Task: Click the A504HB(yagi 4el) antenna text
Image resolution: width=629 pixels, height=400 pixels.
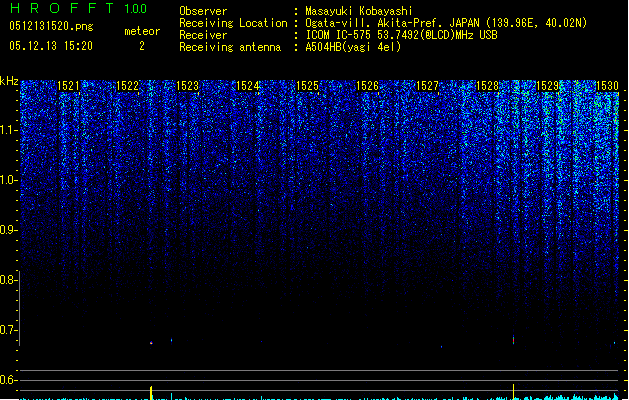Action: 353,47
